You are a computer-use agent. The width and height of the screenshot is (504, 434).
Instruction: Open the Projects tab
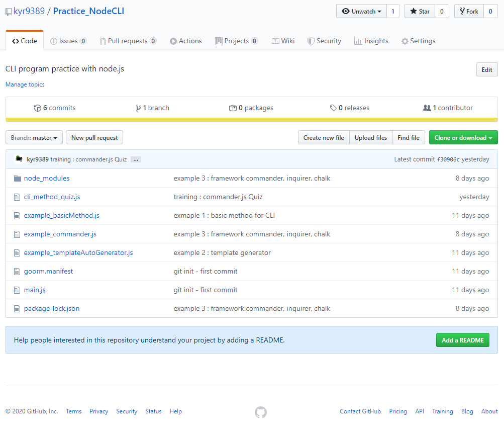coord(237,41)
